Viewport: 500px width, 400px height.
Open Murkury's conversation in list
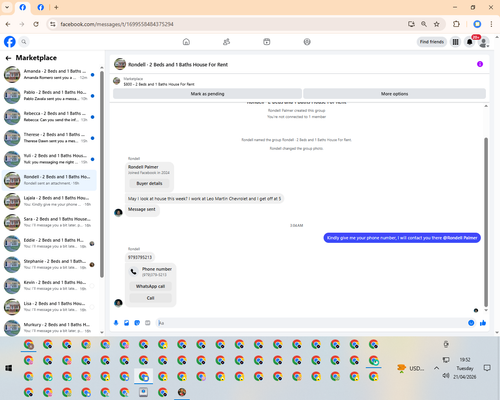click(49, 328)
